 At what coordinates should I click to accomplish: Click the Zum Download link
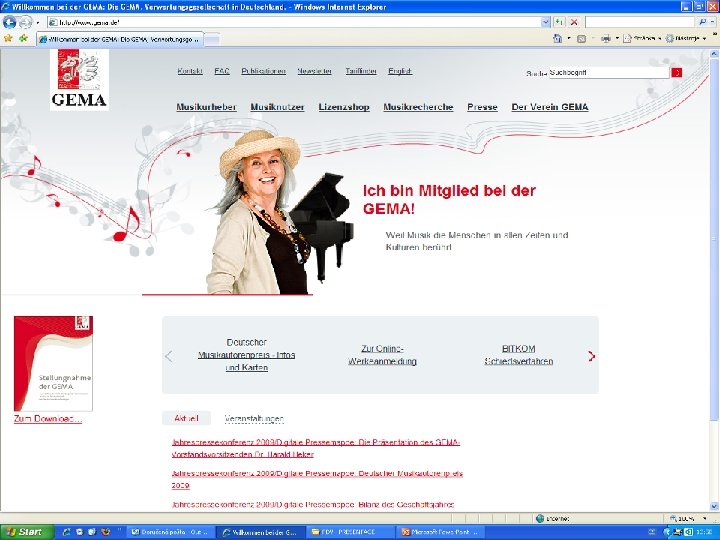point(48,419)
